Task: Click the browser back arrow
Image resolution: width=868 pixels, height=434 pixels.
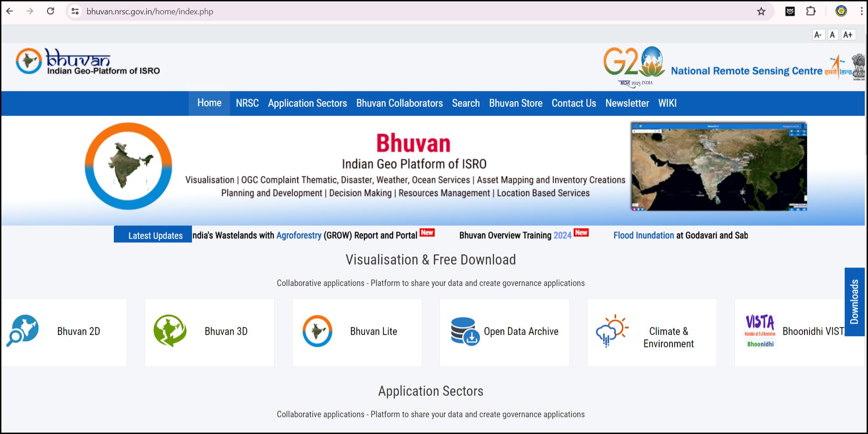Action: (10, 11)
